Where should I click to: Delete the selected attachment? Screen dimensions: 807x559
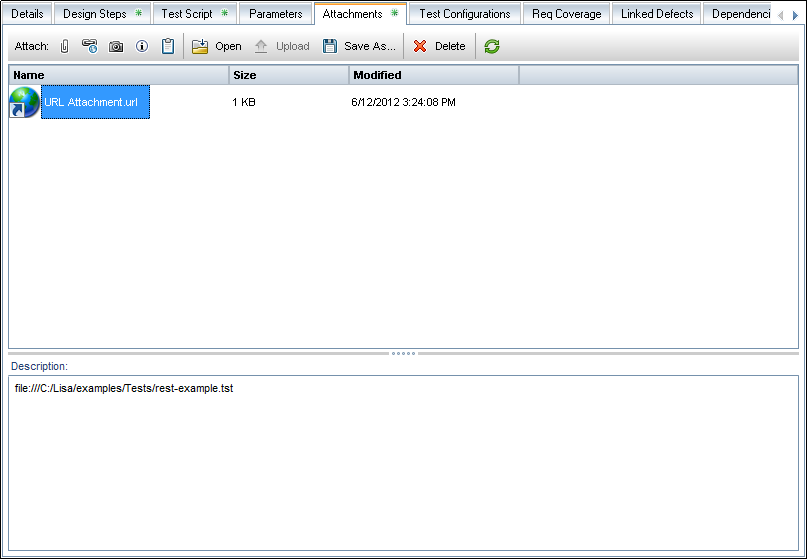pos(440,46)
